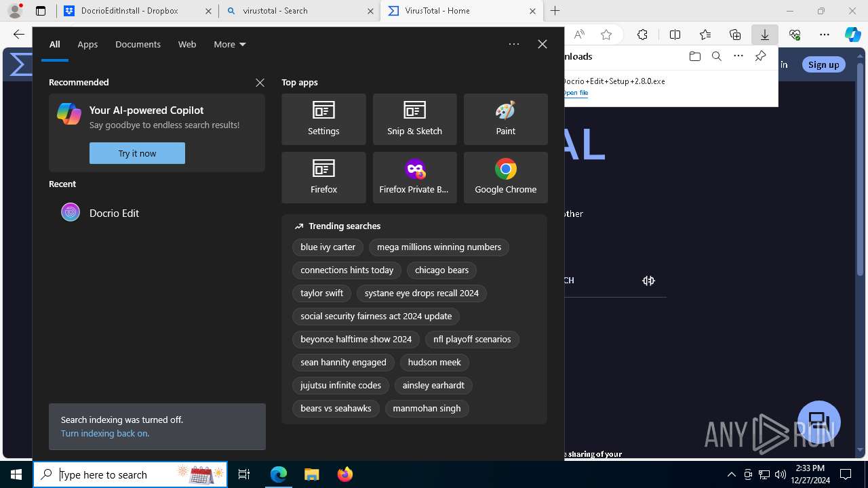Show hidden system tray icons
The width and height of the screenshot is (868, 488).
tap(731, 474)
